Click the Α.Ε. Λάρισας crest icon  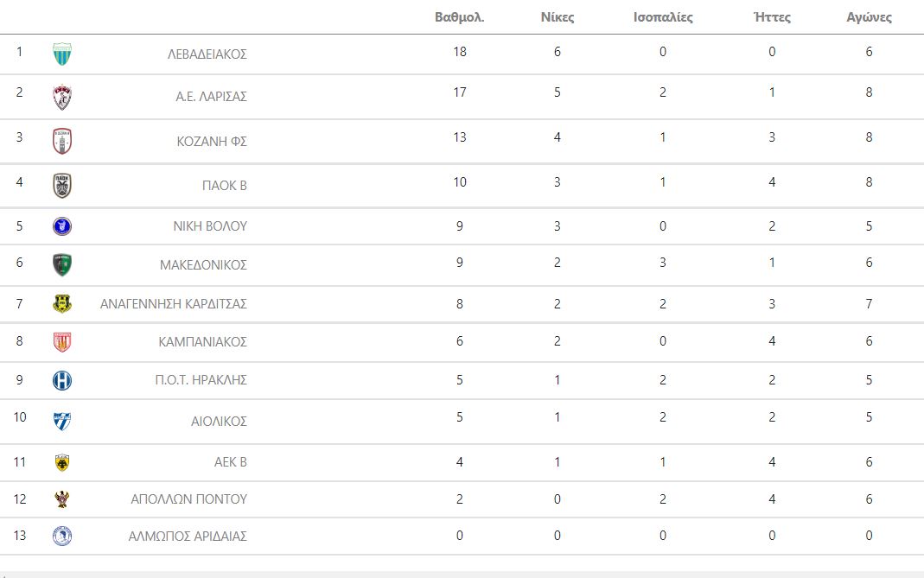pos(62,97)
